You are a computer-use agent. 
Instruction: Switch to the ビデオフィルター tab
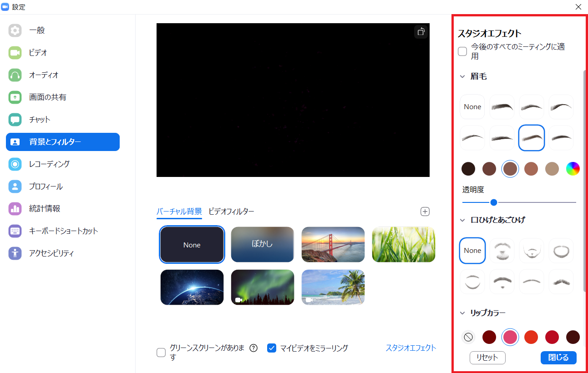point(231,212)
